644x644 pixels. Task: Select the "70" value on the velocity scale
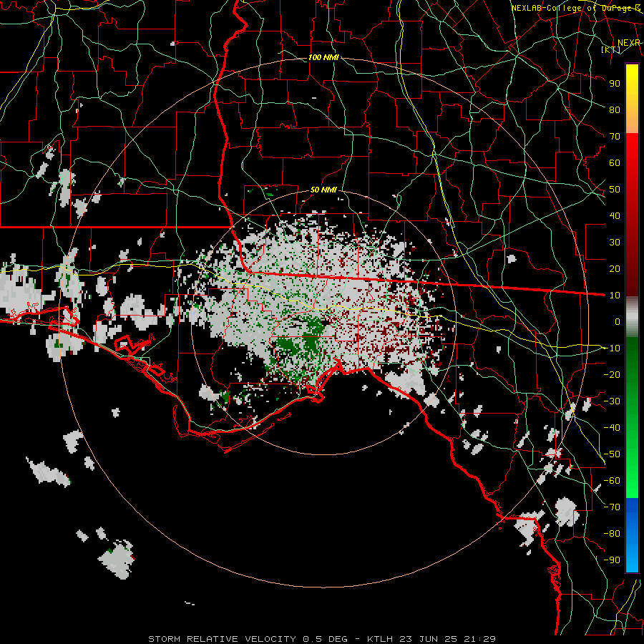click(615, 137)
